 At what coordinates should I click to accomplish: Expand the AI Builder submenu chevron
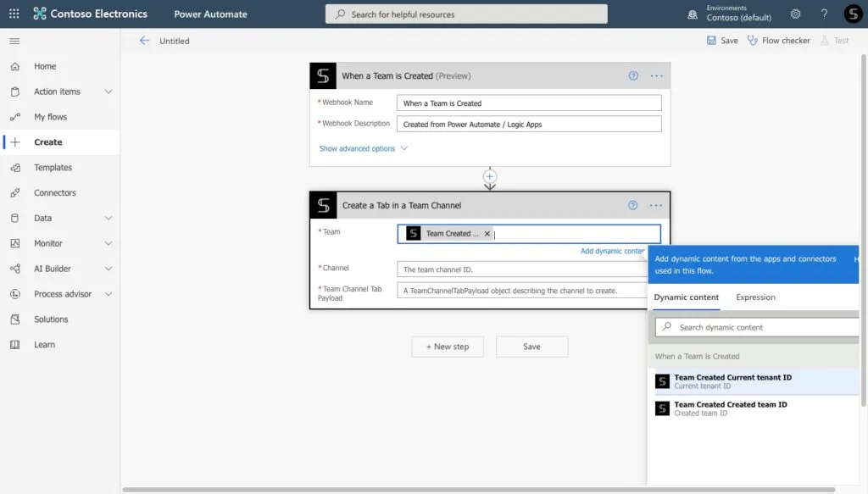[x=108, y=269]
